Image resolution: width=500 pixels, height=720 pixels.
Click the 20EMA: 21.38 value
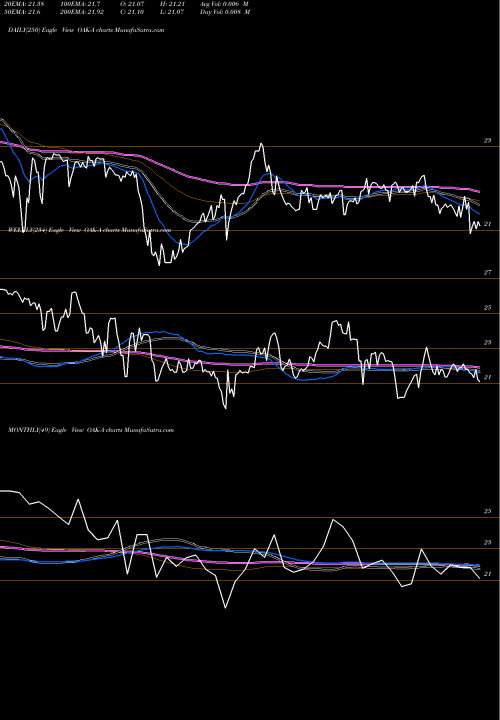(23, 4)
